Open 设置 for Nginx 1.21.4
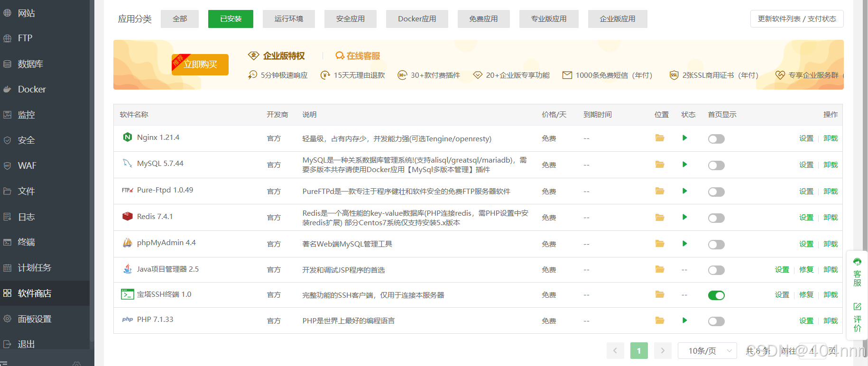 tap(806, 138)
